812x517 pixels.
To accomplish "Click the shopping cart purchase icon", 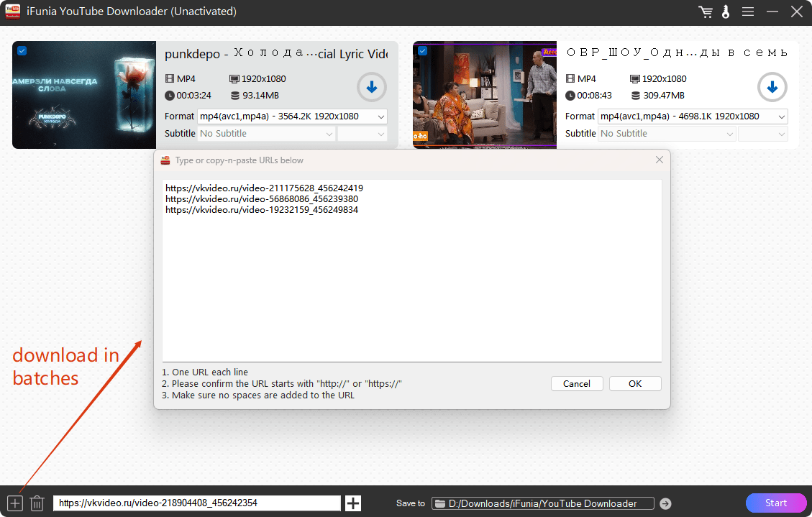I will point(706,12).
